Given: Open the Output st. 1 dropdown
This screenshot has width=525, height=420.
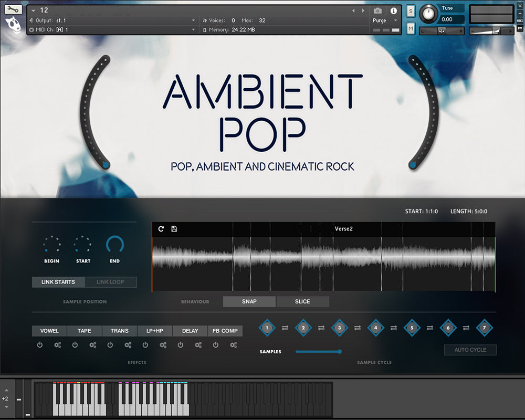Looking at the screenshot, I should [113, 20].
